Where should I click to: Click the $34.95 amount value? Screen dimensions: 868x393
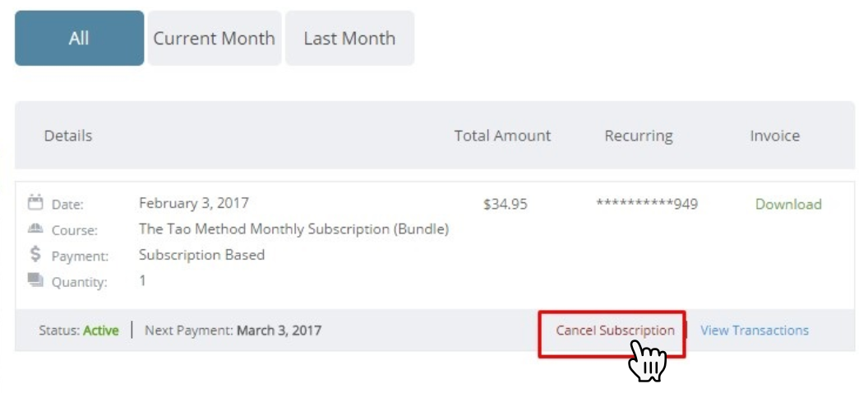coord(505,204)
